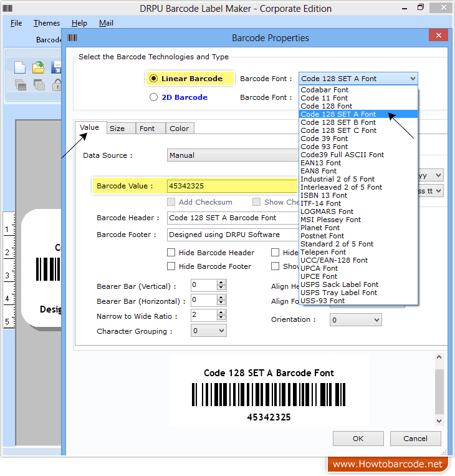455x476 pixels.
Task: Choose Code 128 SET C Font
Action: (x=358, y=130)
